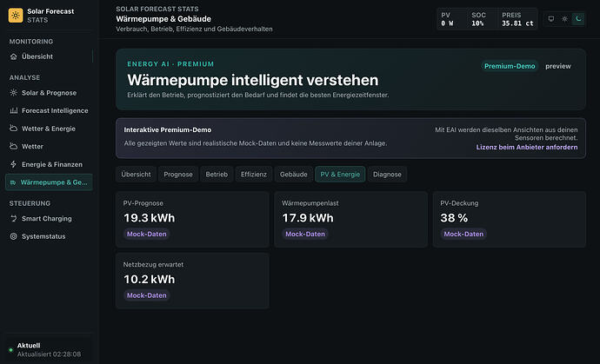Click the charging icon beside Smart Charging
The width and height of the screenshot is (600, 364).
pos(13,218)
